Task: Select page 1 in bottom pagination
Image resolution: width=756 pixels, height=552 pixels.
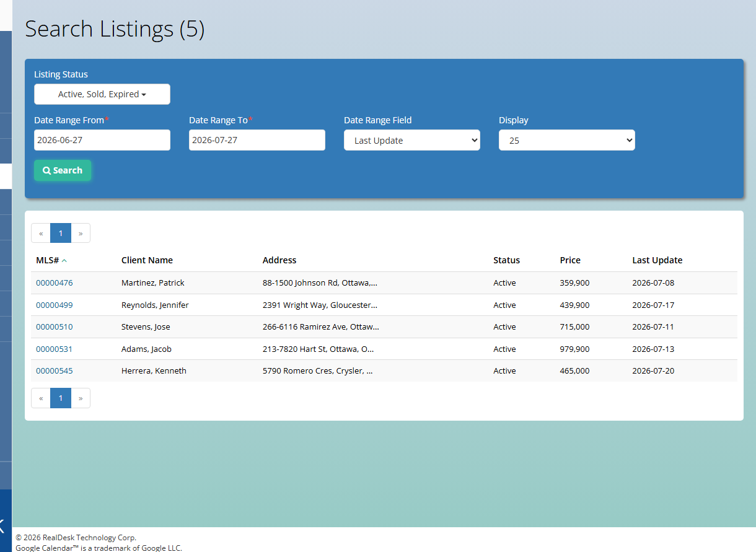Action: 61,398
